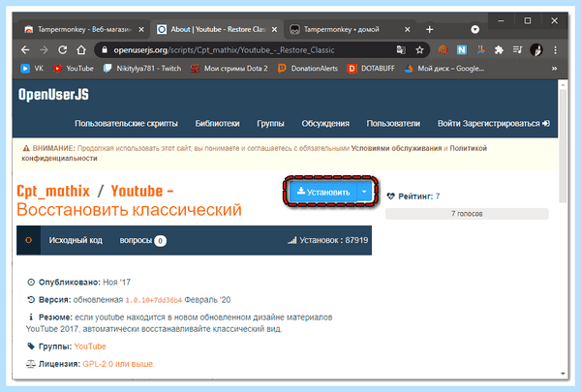The image size is (581, 392).
Task: Go back to the previous page
Action: click(x=25, y=49)
